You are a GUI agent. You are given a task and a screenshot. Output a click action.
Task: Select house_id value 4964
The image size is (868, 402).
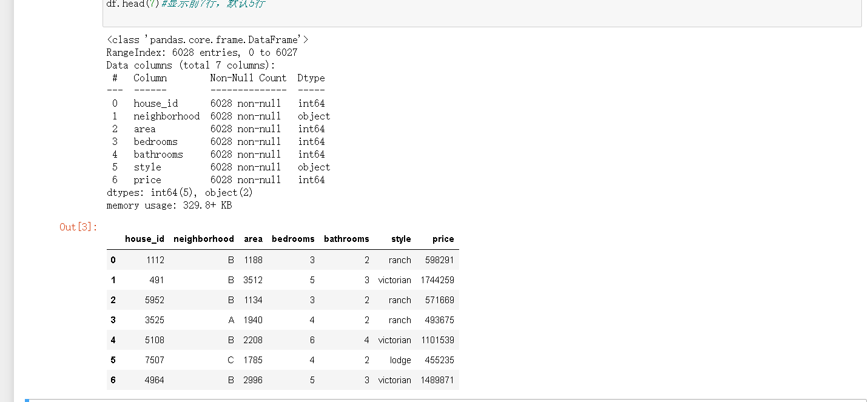pos(155,380)
